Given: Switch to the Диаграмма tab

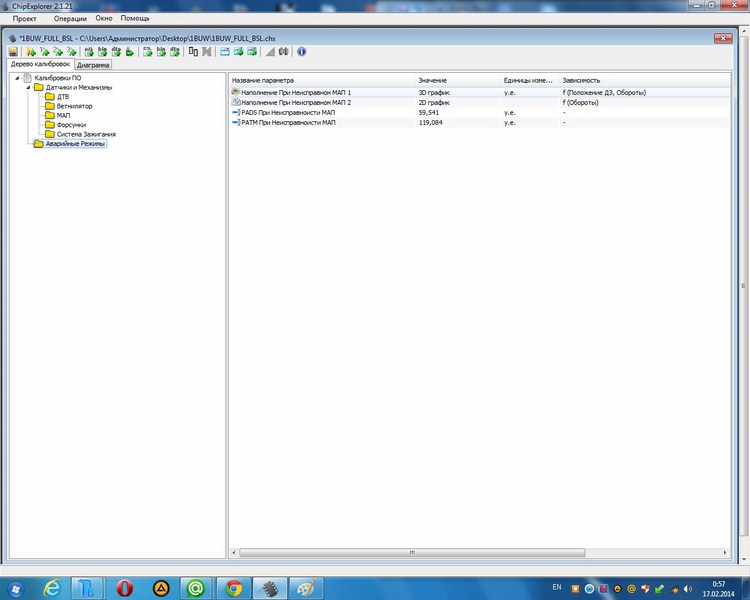Looking at the screenshot, I should (93, 65).
